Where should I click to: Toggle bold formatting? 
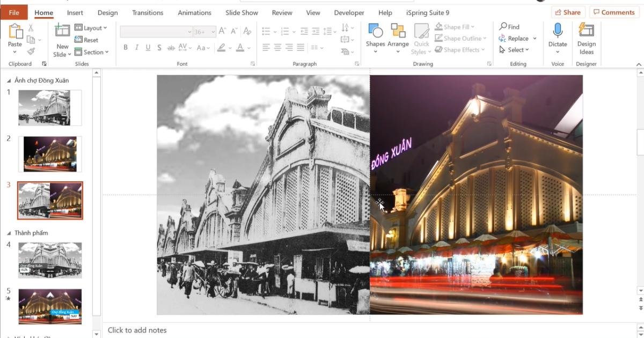[125, 47]
